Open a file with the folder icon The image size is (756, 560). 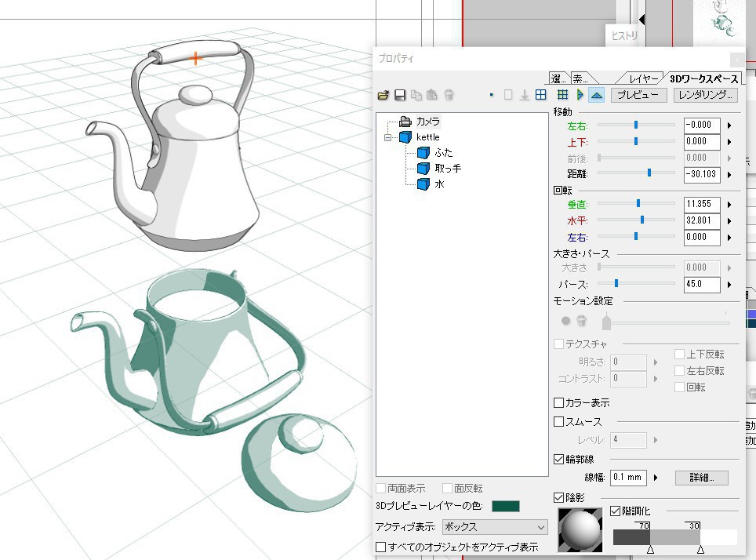coord(383,95)
